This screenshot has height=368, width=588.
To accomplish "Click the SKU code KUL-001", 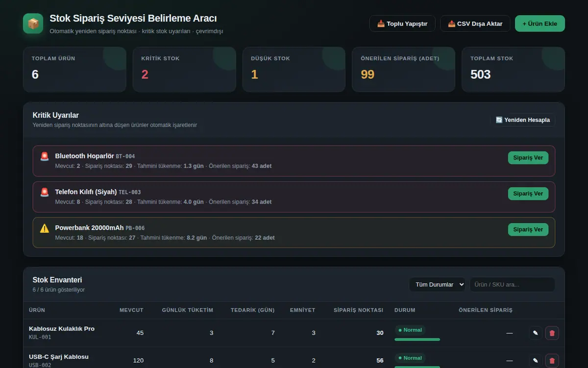I will 40,337.
